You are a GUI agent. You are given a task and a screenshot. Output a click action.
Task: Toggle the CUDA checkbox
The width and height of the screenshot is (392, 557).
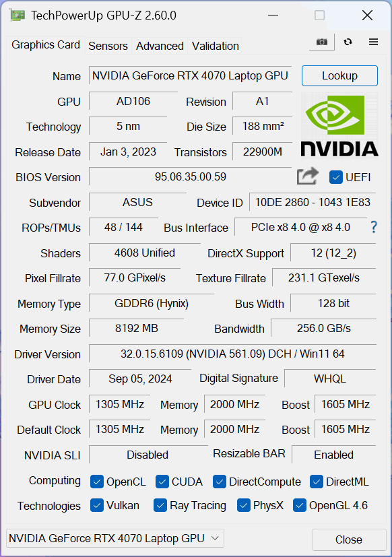pyautogui.click(x=162, y=482)
